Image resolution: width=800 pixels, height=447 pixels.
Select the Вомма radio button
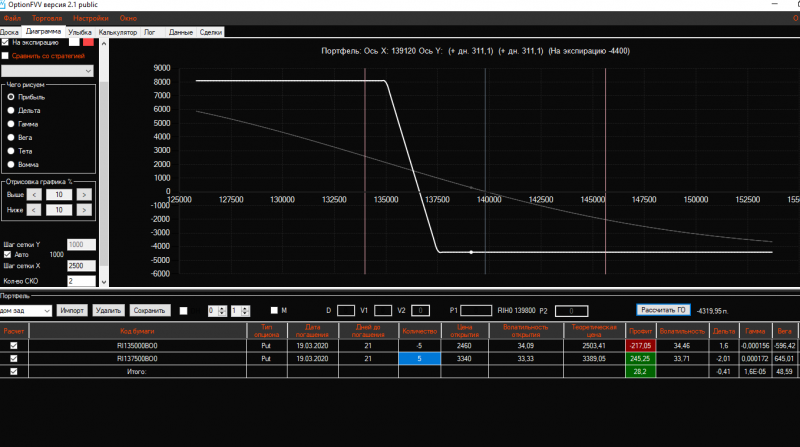tap(11, 164)
